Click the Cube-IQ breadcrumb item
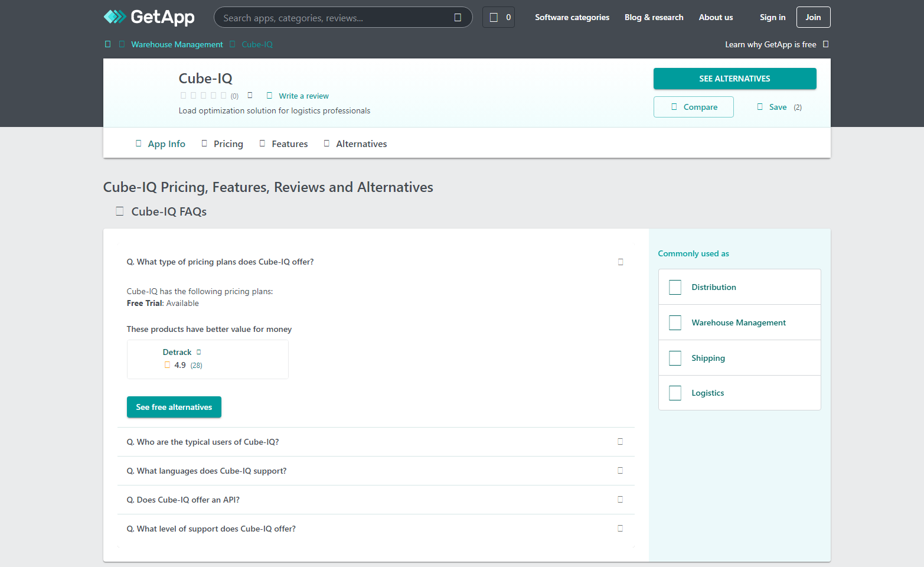The image size is (924, 567). pyautogui.click(x=257, y=44)
